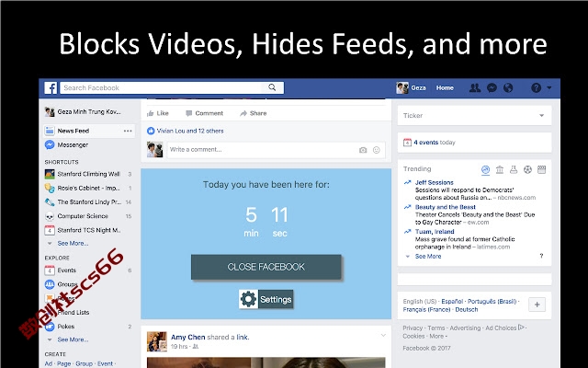Image resolution: width=588 pixels, height=368 pixels.
Task: Open Beauty and the Beast trending topic
Action: coord(445,207)
